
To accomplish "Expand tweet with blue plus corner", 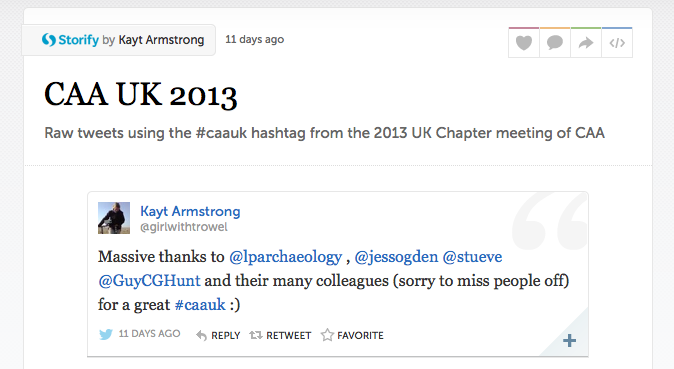I will 569,341.
